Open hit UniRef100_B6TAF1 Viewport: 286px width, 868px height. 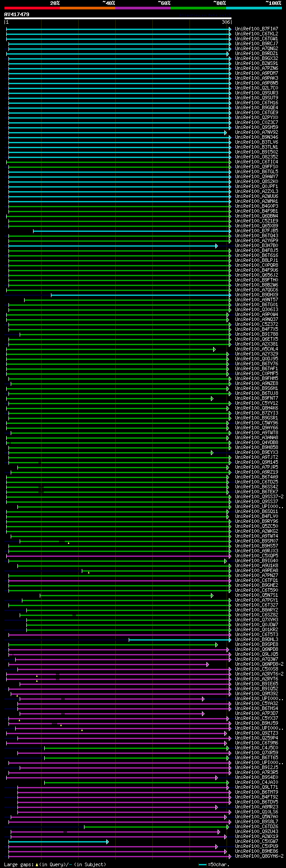[x=257, y=369]
